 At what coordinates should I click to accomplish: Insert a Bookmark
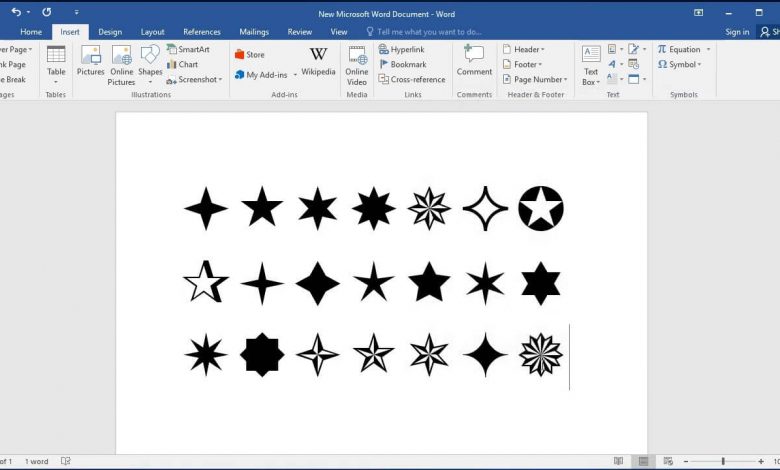point(403,64)
